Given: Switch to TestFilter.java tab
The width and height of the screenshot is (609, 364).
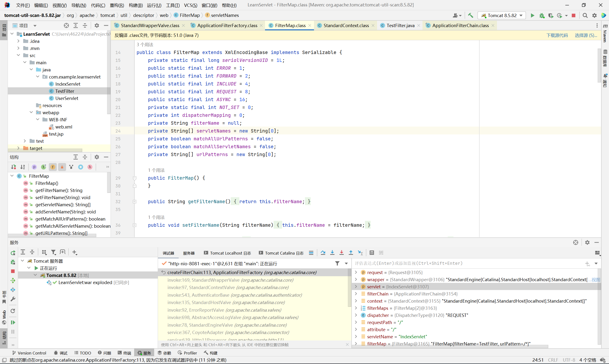Looking at the screenshot, I should [400, 25].
